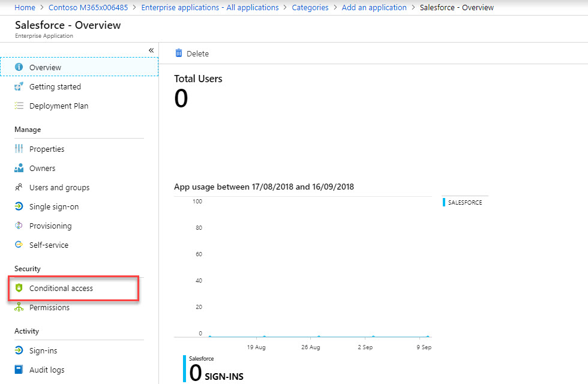Click the 26 Aug axis label
Screen dimensions: 588x384
(311, 347)
